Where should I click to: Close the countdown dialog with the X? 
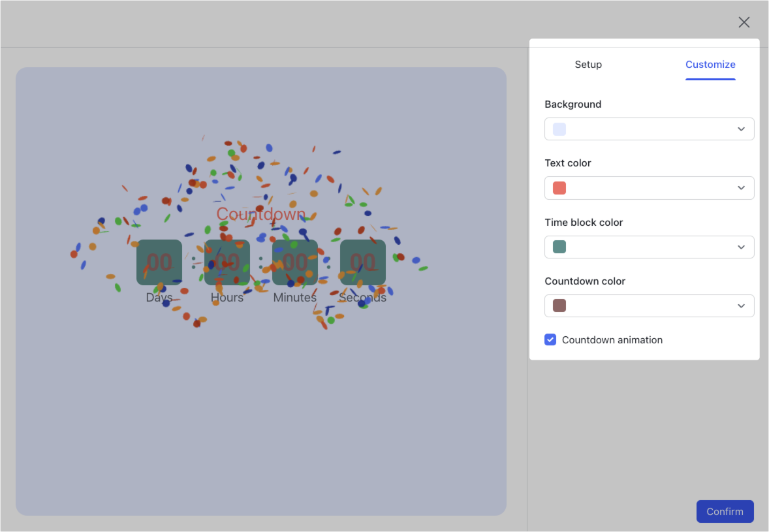click(744, 22)
